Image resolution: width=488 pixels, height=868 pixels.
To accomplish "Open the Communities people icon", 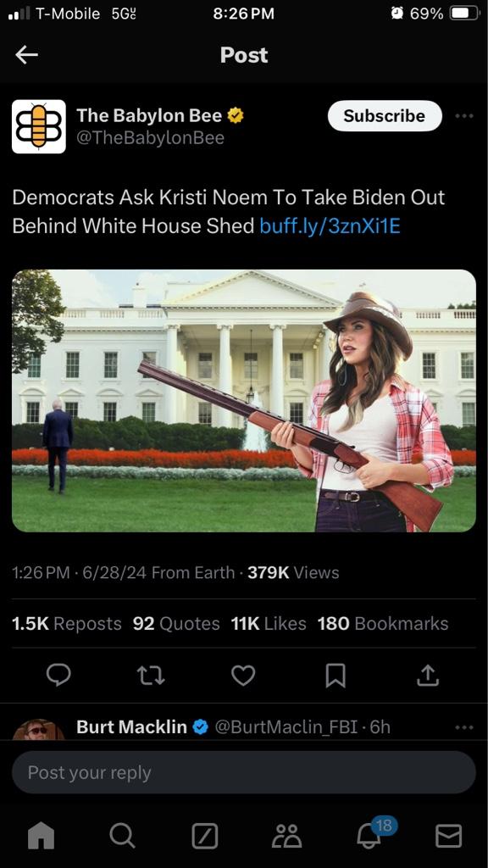I will click(x=286, y=835).
